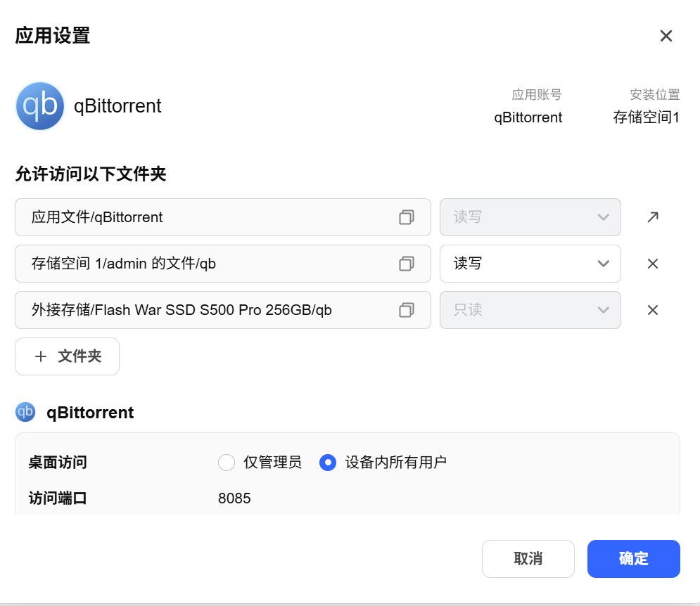Click the 安装位置 label

coord(654,95)
